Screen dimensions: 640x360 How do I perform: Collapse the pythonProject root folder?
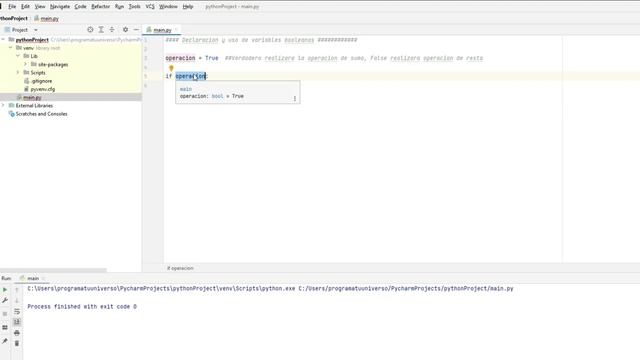pyautogui.click(x=4, y=40)
